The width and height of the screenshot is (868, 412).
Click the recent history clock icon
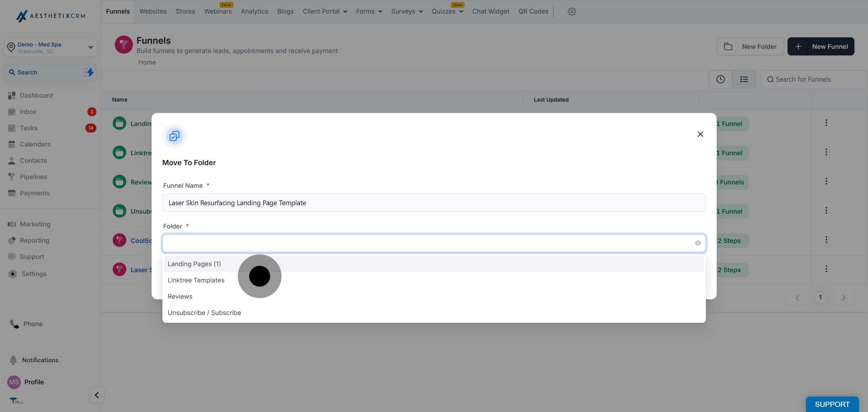coord(720,79)
